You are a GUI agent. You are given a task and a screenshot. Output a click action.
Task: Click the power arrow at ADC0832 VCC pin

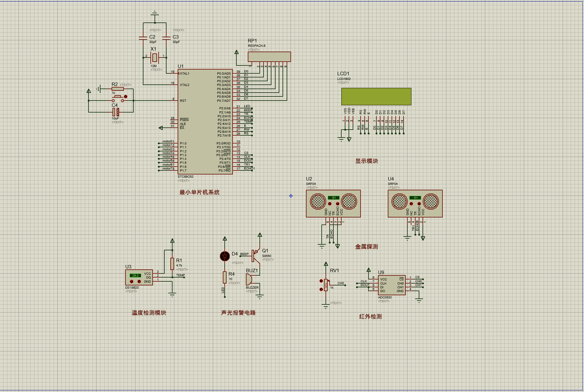(368, 270)
